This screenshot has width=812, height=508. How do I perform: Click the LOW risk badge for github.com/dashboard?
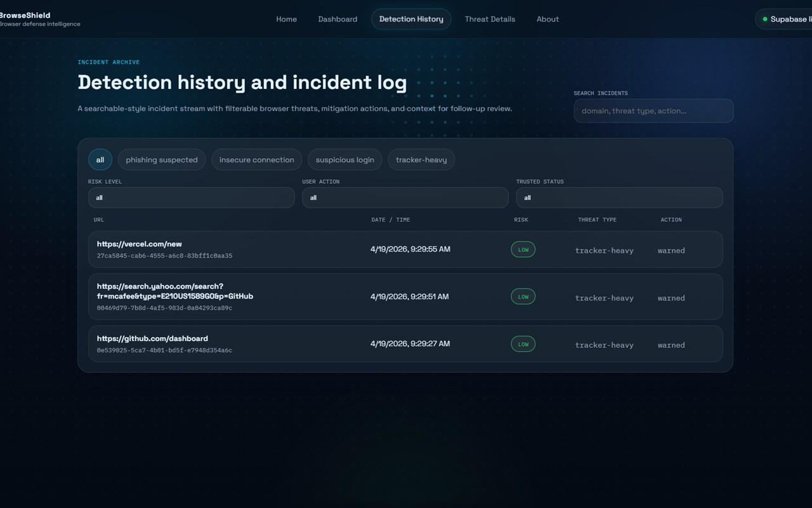pyautogui.click(x=523, y=344)
